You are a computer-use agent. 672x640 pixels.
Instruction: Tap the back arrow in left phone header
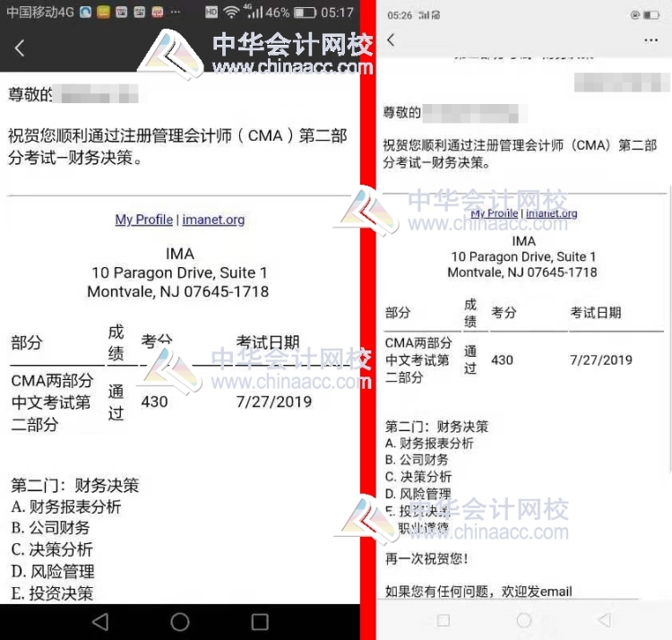pyautogui.click(x=20, y=48)
